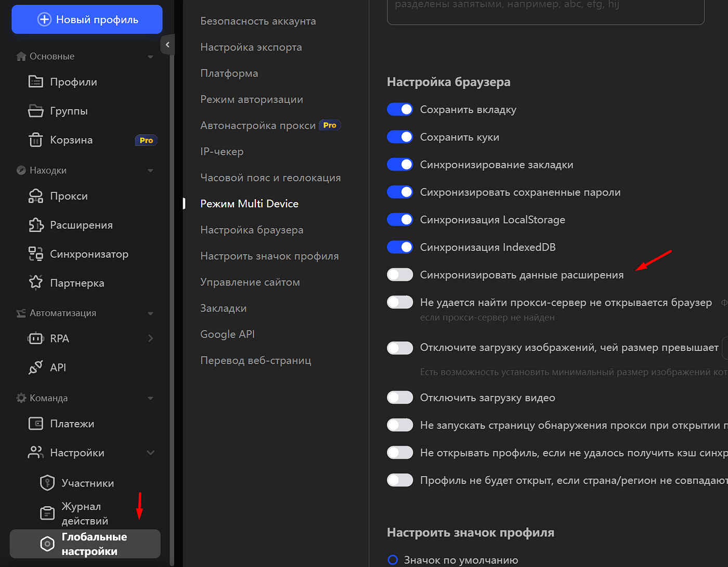Click the Pro badge beside Автонастройка прокси
The image size is (728, 567).
click(x=330, y=125)
